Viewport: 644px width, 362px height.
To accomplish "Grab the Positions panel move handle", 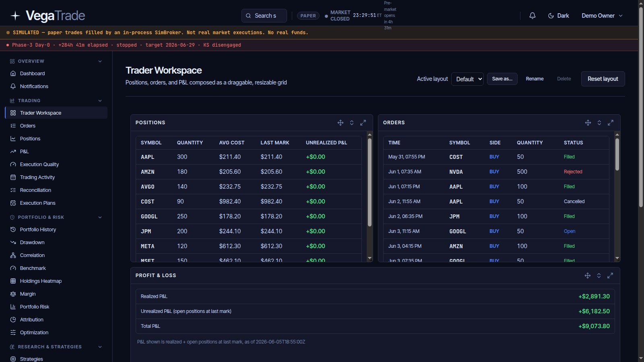I will tap(341, 123).
